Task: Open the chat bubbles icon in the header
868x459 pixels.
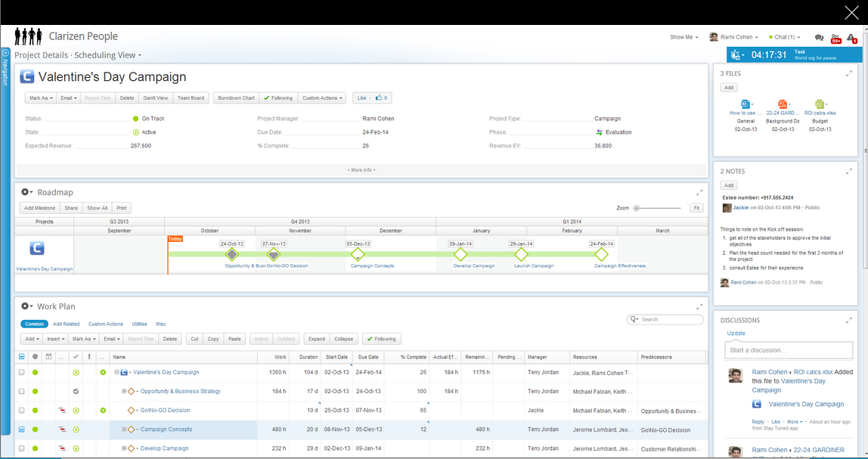Action: tap(819, 38)
